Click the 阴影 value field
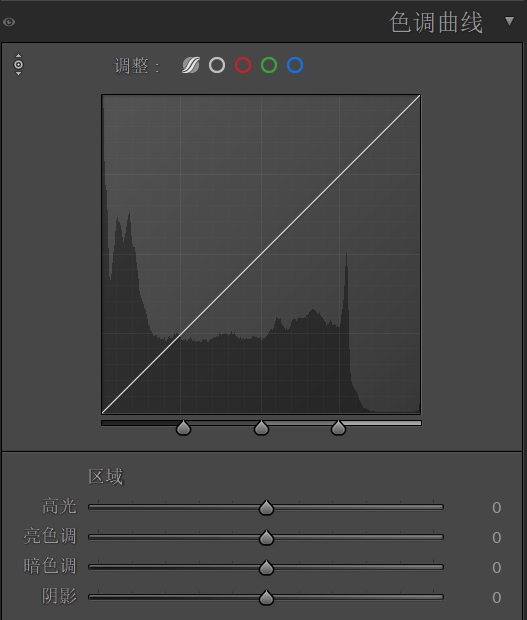This screenshot has height=620, width=527. (497, 598)
